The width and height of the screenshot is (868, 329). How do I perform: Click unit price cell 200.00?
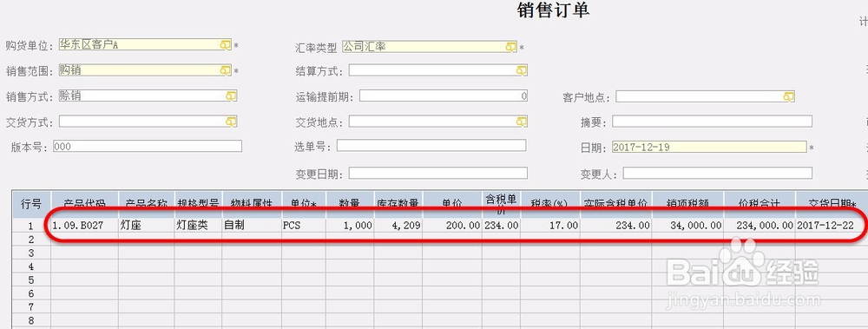tap(451, 226)
